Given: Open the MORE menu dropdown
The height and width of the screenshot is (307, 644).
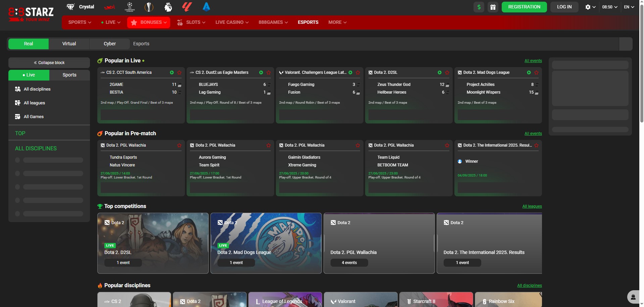Looking at the screenshot, I should tap(337, 22).
